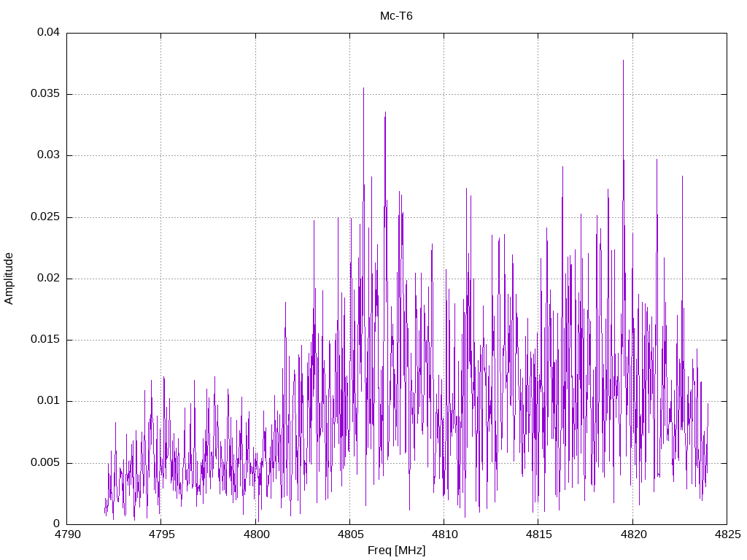Click the 4825 x-axis tick label
This screenshot has height=560, width=747.
pos(727,534)
